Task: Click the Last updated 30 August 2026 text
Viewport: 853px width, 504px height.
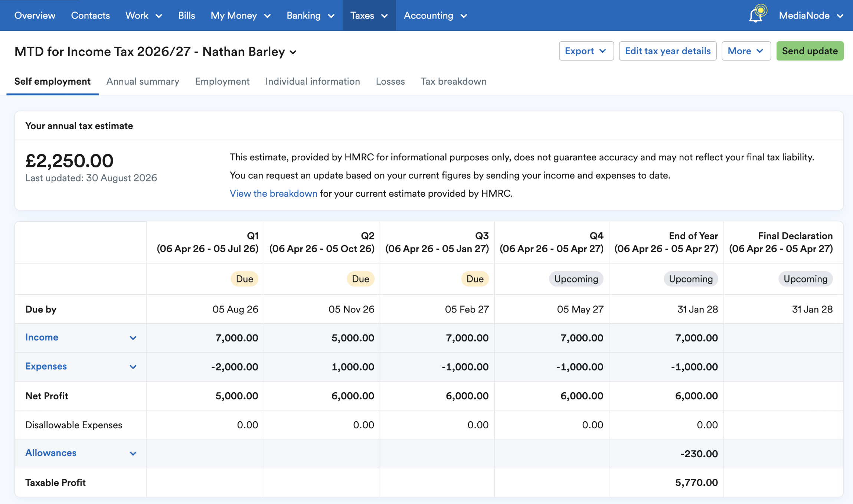Action: click(x=91, y=178)
